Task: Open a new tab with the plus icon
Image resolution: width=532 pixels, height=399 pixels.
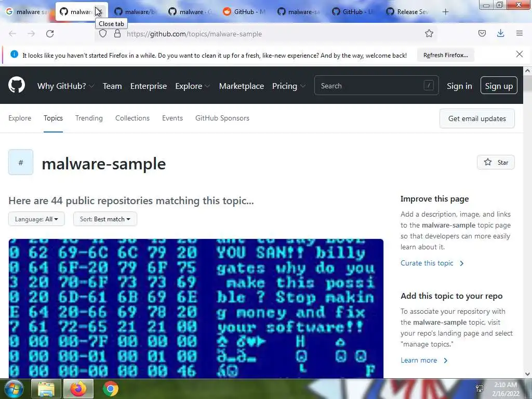Action: (445, 12)
